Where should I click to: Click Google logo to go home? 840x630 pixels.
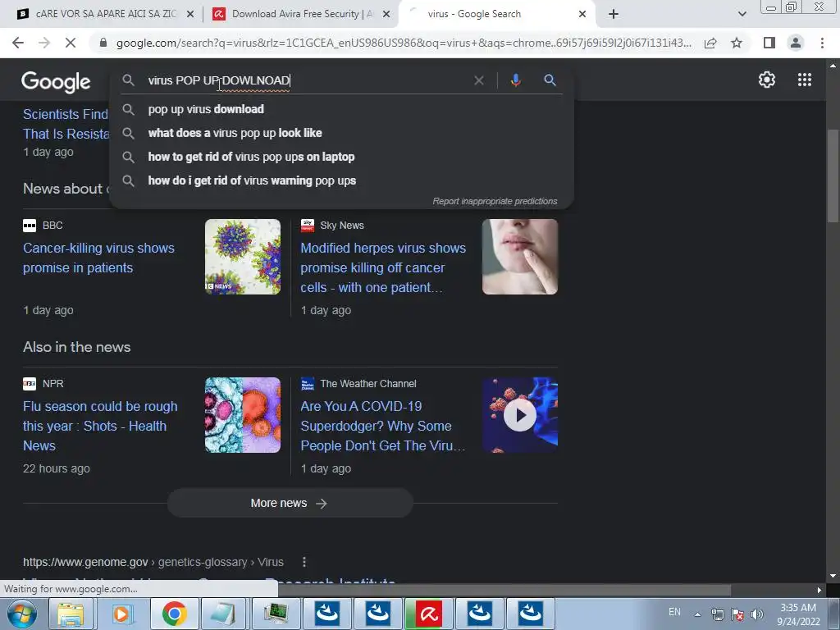[x=56, y=81]
